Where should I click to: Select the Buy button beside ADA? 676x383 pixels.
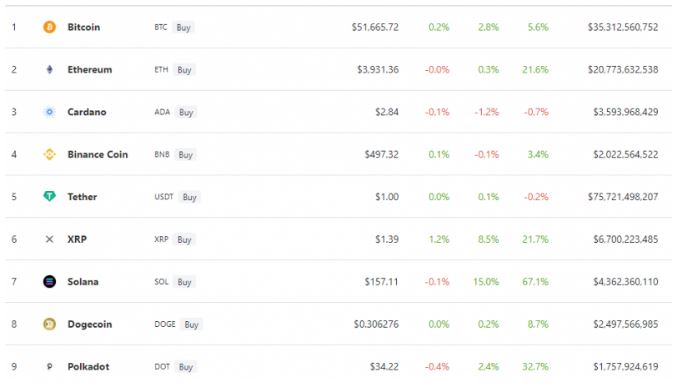186,112
